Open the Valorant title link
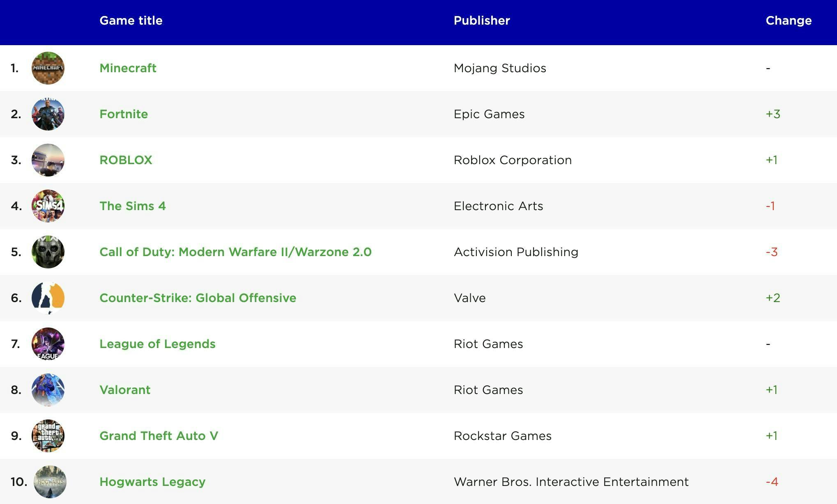The image size is (837, 504). point(125,390)
